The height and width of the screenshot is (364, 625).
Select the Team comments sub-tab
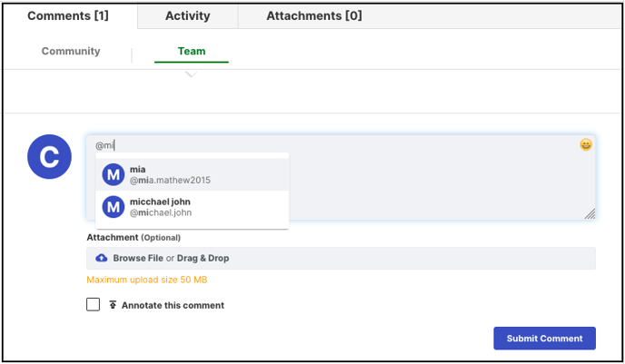[192, 51]
